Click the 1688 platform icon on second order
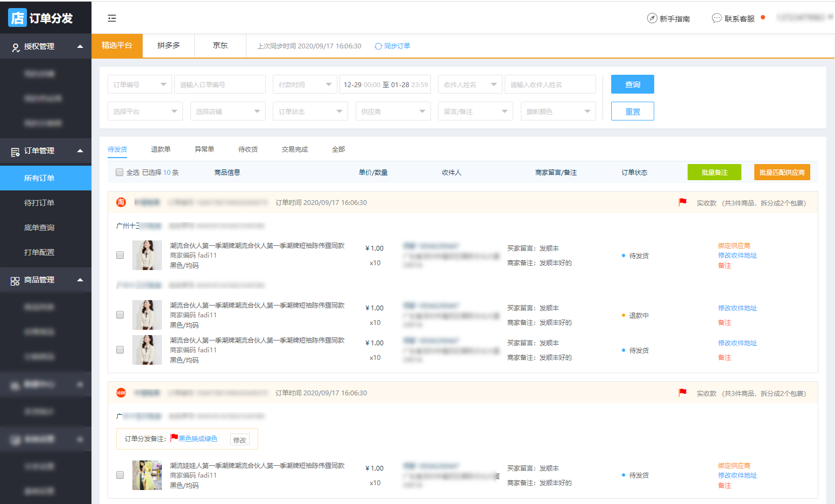The image size is (835, 504). tap(121, 393)
